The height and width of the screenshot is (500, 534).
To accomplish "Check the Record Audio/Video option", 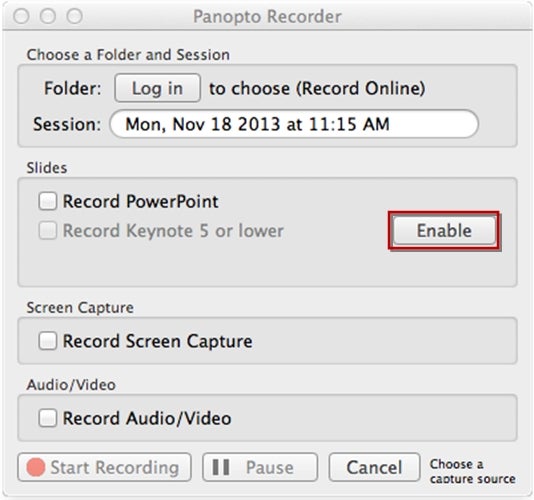I will tap(47, 418).
